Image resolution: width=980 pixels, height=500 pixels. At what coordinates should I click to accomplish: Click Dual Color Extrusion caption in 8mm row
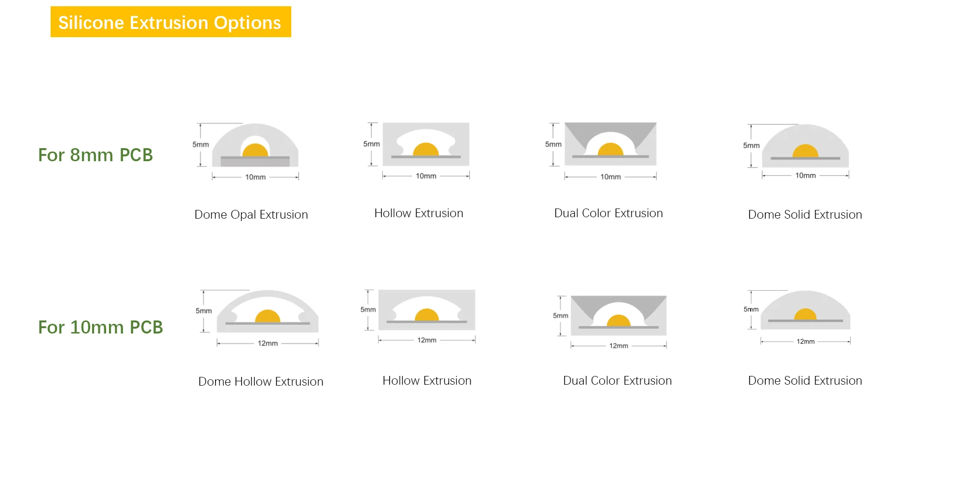[x=608, y=213]
